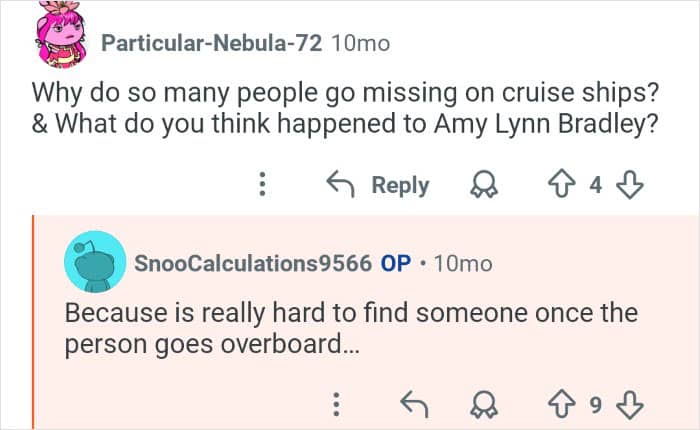Downvote SnooCalculations9566's reply
Viewport: 700px width, 430px height.
point(632,404)
